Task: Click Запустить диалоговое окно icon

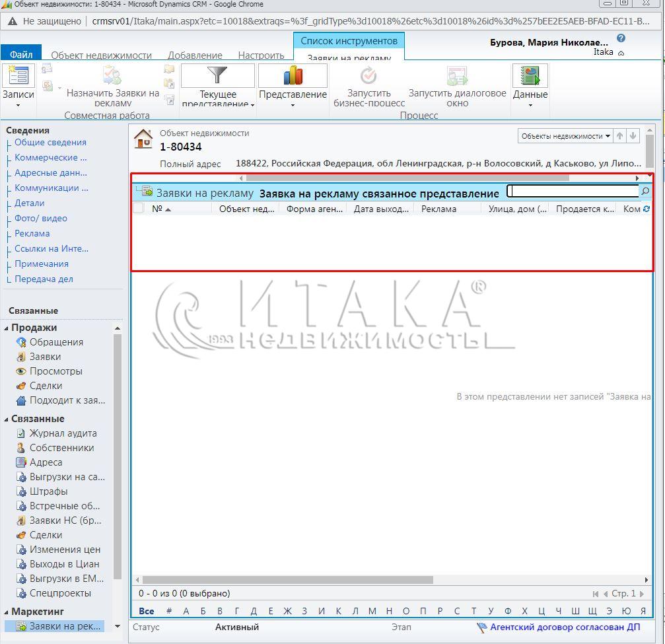Action: coord(457,76)
